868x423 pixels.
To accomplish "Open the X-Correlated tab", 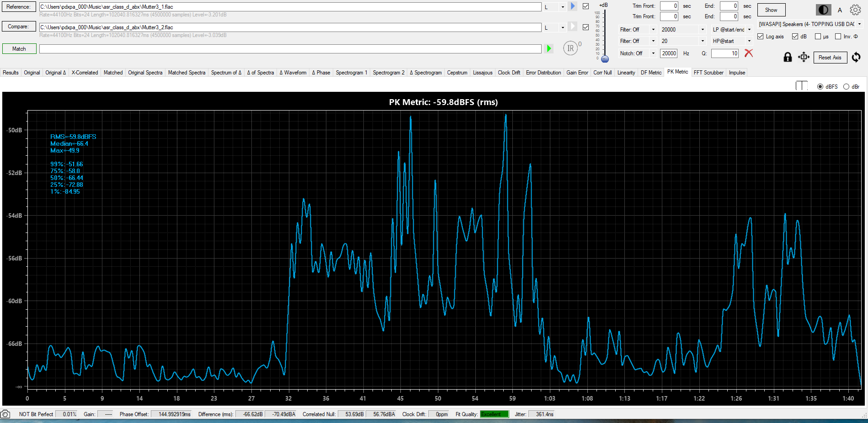I will click(85, 72).
